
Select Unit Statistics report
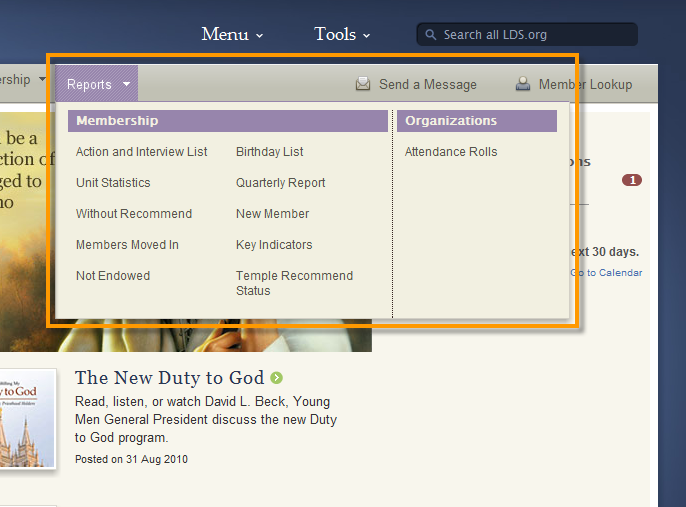[113, 182]
